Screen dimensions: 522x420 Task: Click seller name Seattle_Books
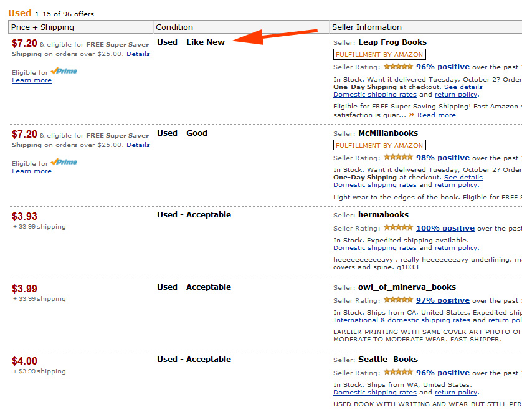point(388,360)
